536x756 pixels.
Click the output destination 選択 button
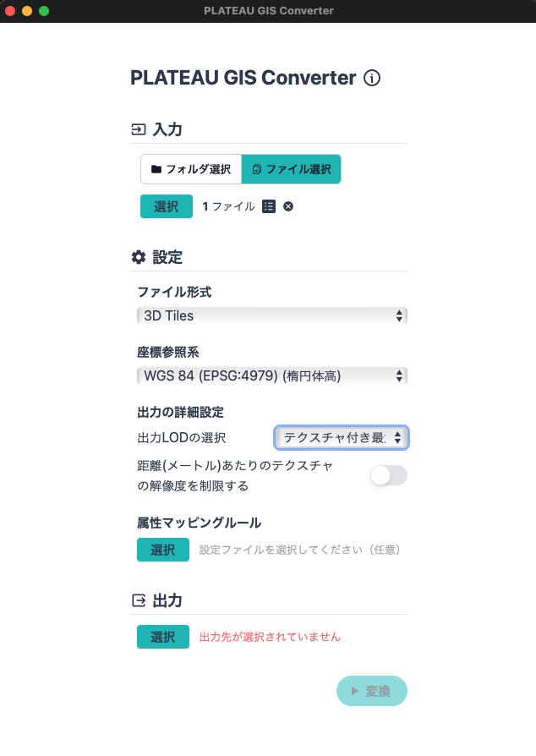coord(162,637)
